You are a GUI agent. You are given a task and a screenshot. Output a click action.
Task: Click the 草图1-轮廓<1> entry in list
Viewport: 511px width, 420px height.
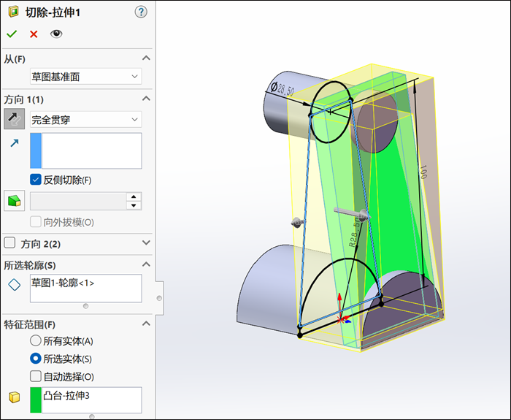[x=63, y=283]
